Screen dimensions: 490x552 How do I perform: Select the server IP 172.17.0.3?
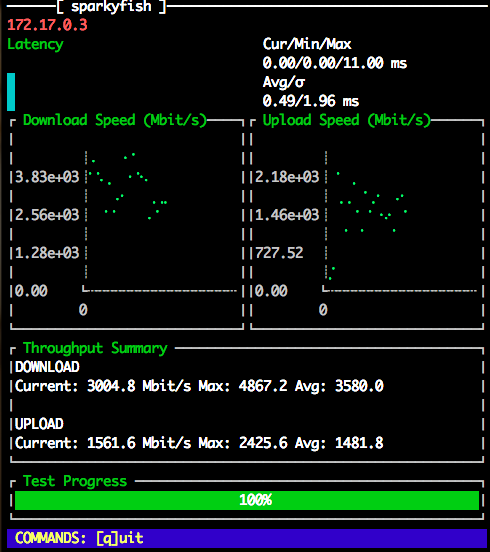pyautogui.click(x=47, y=25)
